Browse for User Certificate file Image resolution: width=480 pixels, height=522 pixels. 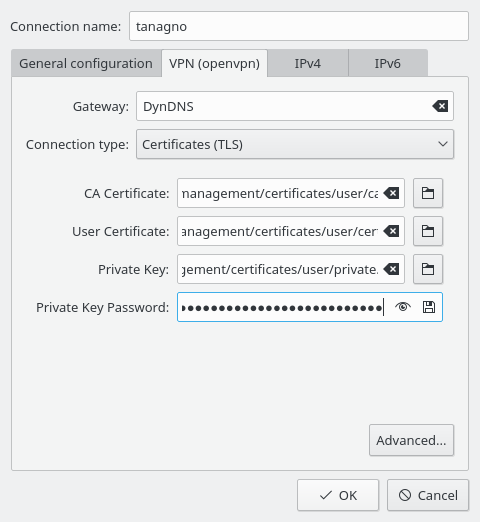coord(428,231)
